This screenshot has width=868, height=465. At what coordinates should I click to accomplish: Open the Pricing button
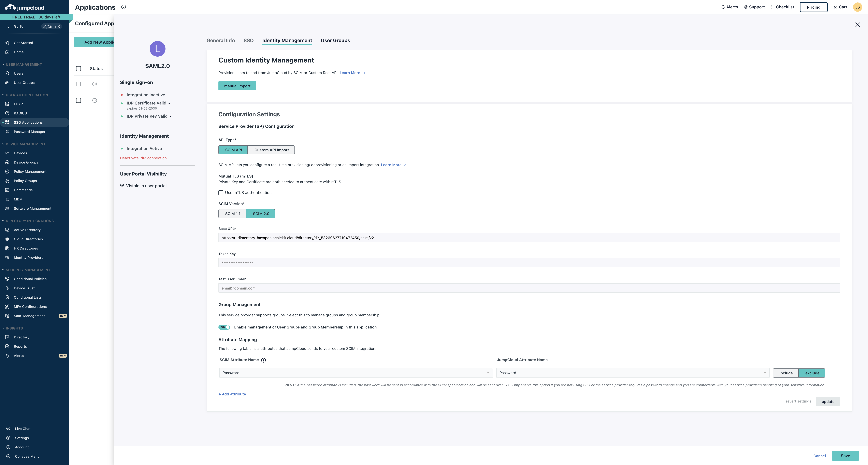pyautogui.click(x=813, y=7)
